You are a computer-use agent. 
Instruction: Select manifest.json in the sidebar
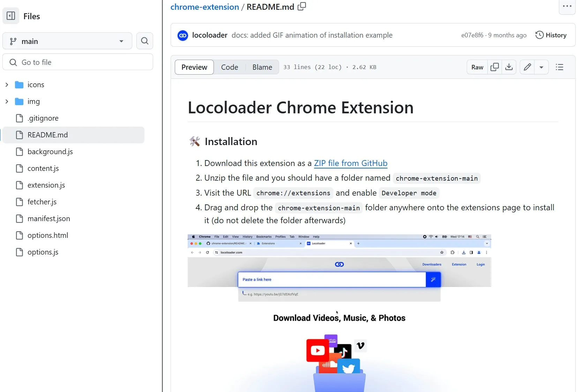coord(48,219)
